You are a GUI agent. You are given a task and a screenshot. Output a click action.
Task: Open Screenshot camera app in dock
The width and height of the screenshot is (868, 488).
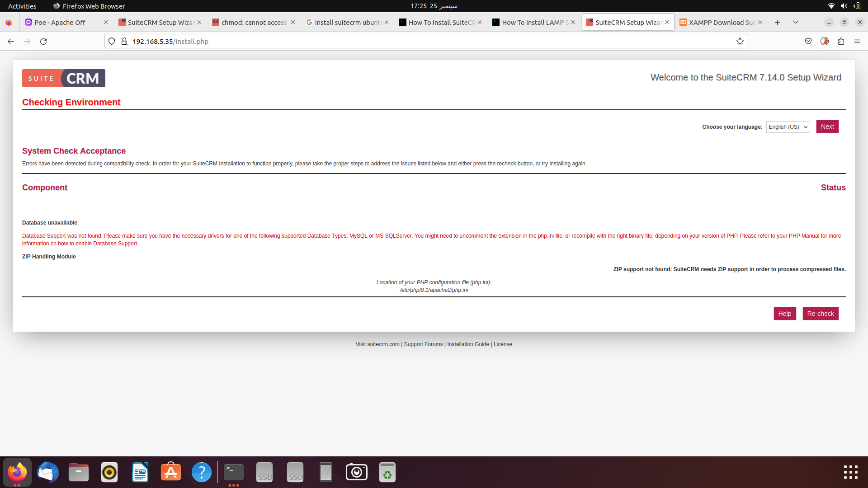click(357, 472)
